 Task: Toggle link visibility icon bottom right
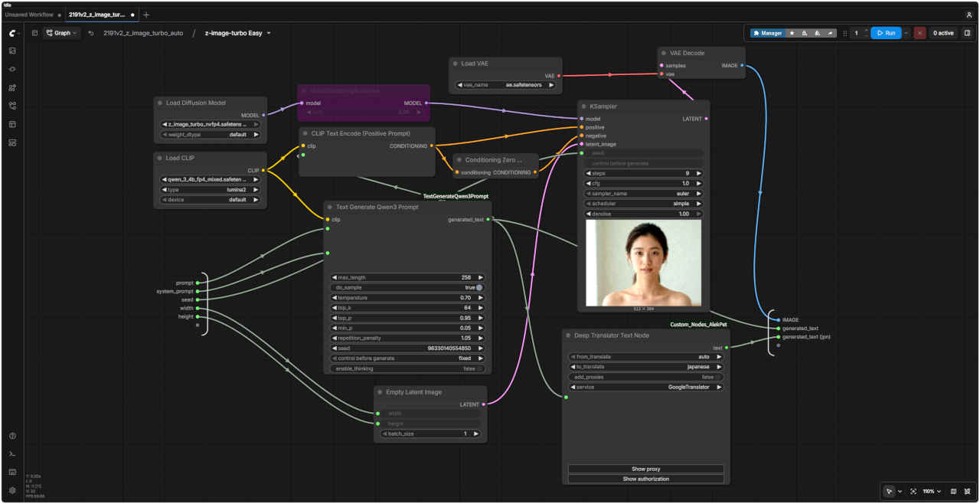968,491
